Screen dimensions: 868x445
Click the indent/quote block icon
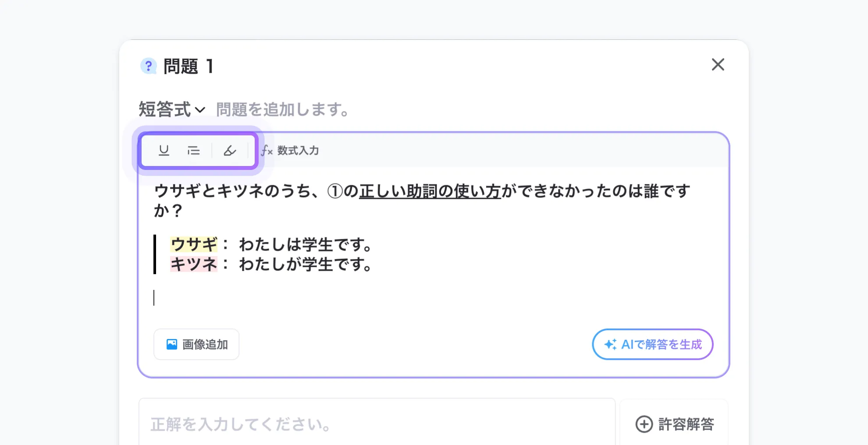193,151
